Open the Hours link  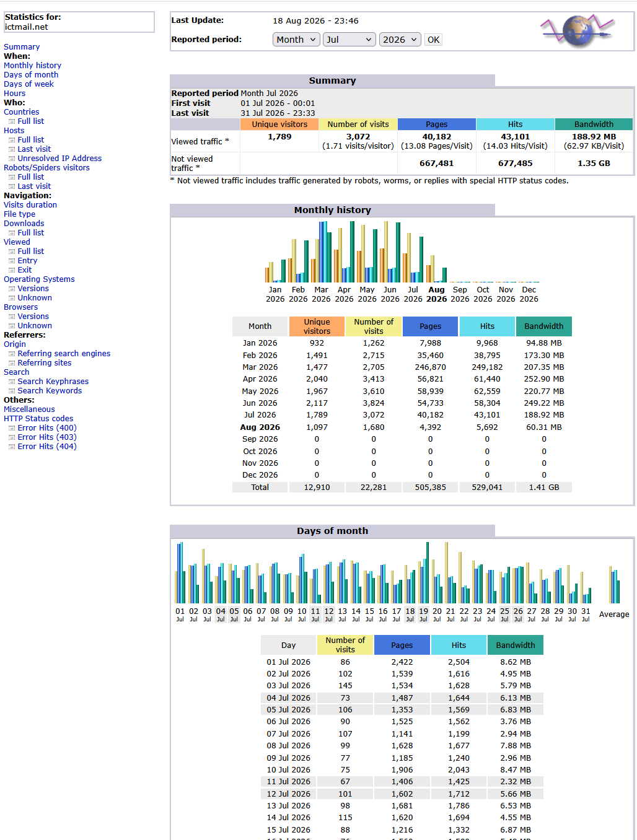[15, 94]
